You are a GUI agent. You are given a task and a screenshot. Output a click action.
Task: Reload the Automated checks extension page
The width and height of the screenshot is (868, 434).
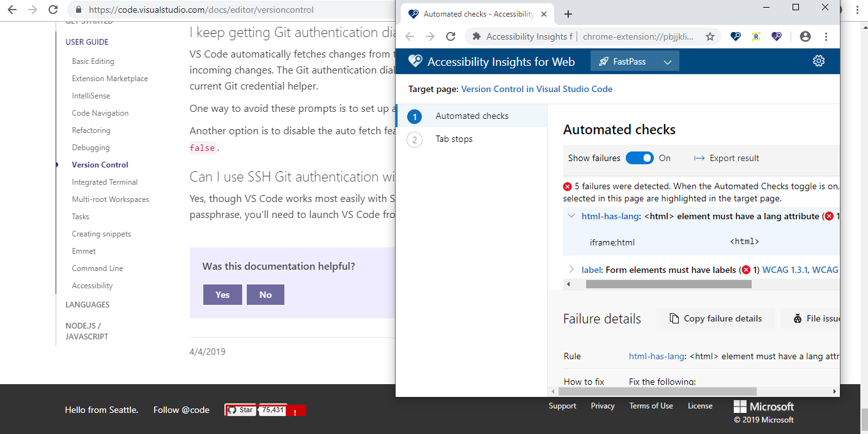tap(451, 36)
